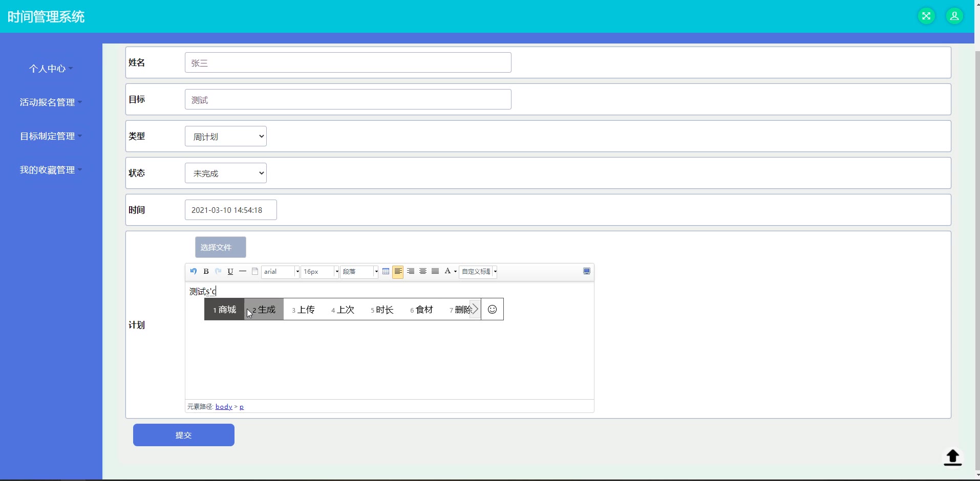Select IME candidate 5 时长
Viewport: 980px width, 481px height.
382,309
